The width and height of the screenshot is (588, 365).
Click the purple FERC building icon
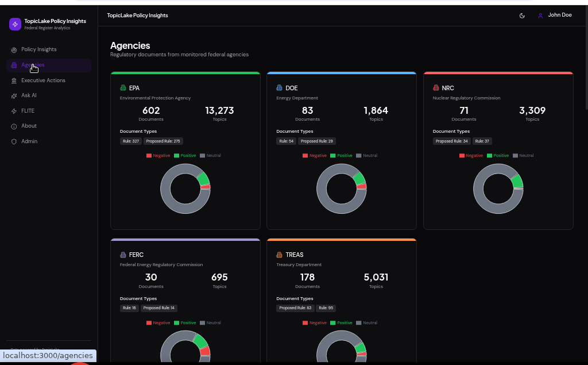click(x=123, y=255)
